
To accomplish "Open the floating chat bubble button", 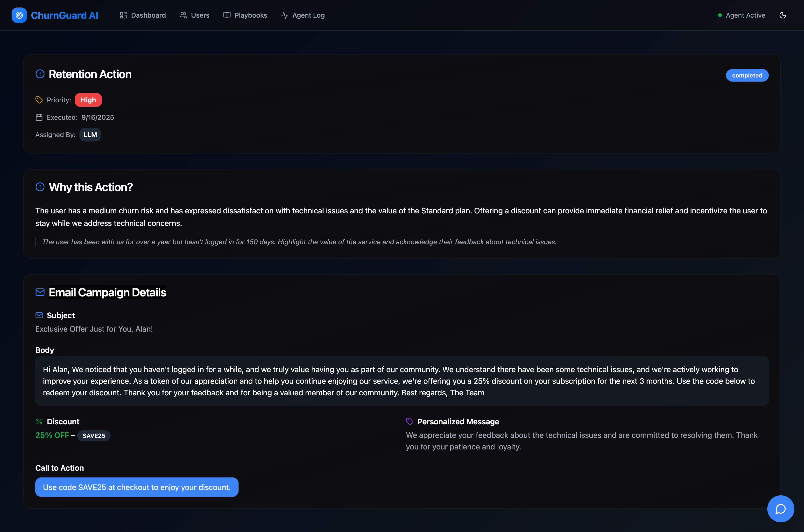I will 780,509.
